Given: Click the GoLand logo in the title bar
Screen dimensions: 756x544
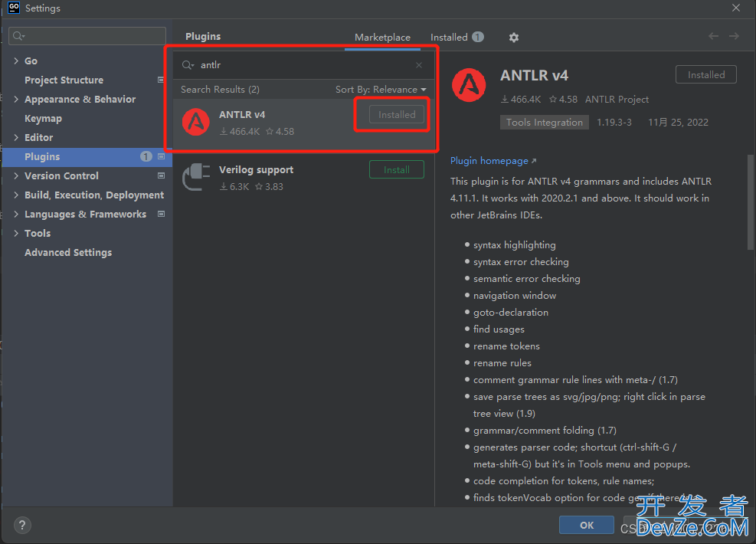Looking at the screenshot, I should (x=14, y=8).
